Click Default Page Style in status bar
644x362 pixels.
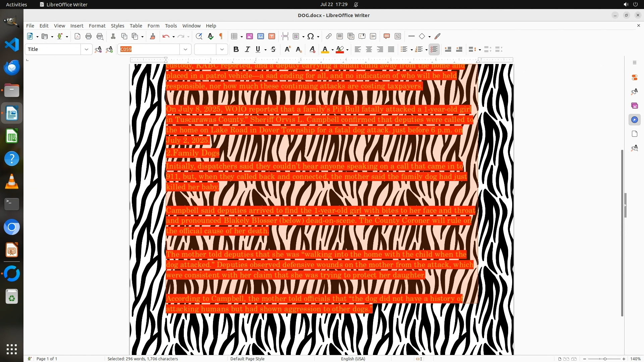click(x=247, y=359)
